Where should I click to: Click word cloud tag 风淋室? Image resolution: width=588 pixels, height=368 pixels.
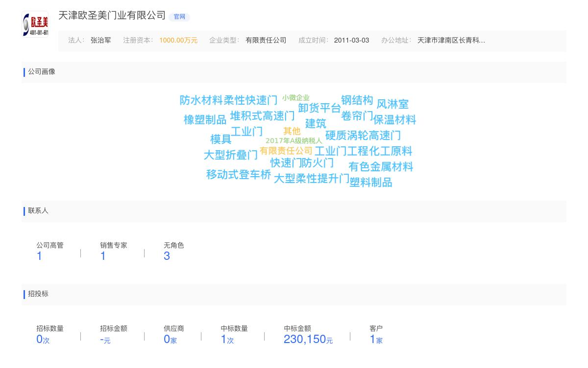point(392,104)
